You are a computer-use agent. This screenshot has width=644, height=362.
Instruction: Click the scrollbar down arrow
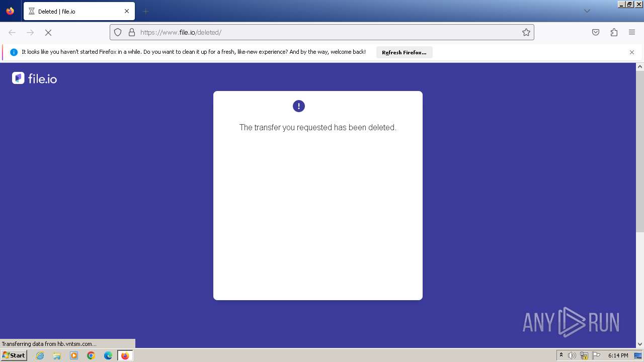(x=640, y=344)
